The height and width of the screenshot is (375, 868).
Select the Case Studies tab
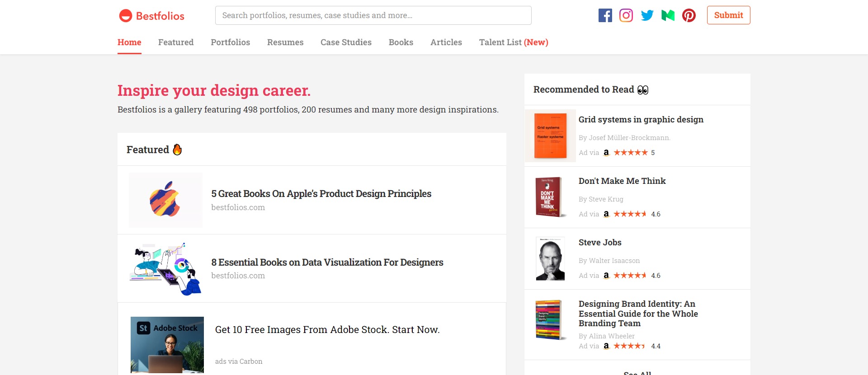tap(346, 42)
